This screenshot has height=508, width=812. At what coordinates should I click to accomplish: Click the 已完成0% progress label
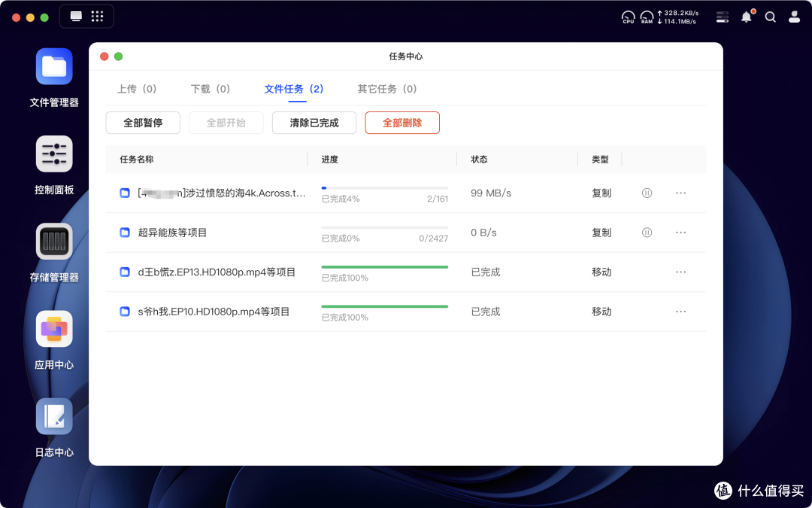[x=341, y=239]
